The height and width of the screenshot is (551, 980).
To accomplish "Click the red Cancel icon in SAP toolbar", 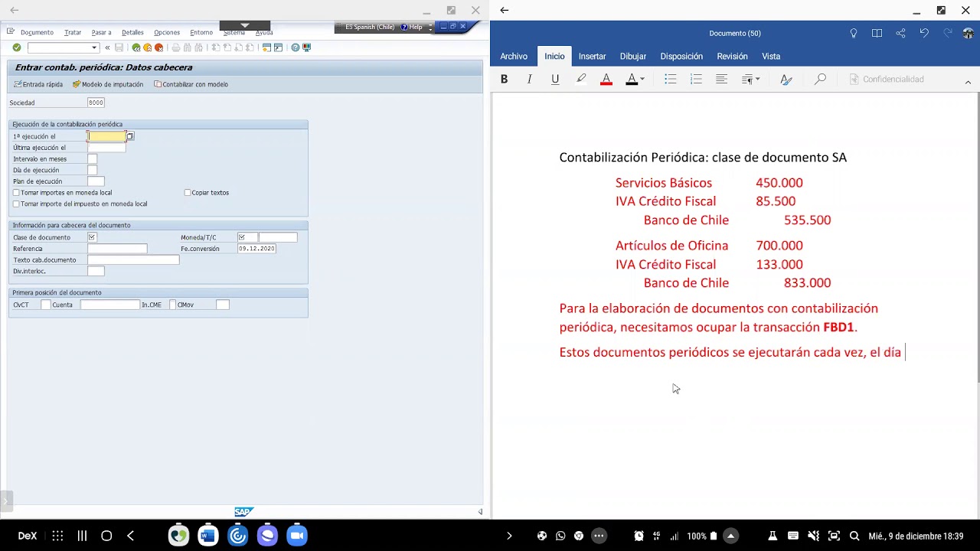I will click(158, 47).
